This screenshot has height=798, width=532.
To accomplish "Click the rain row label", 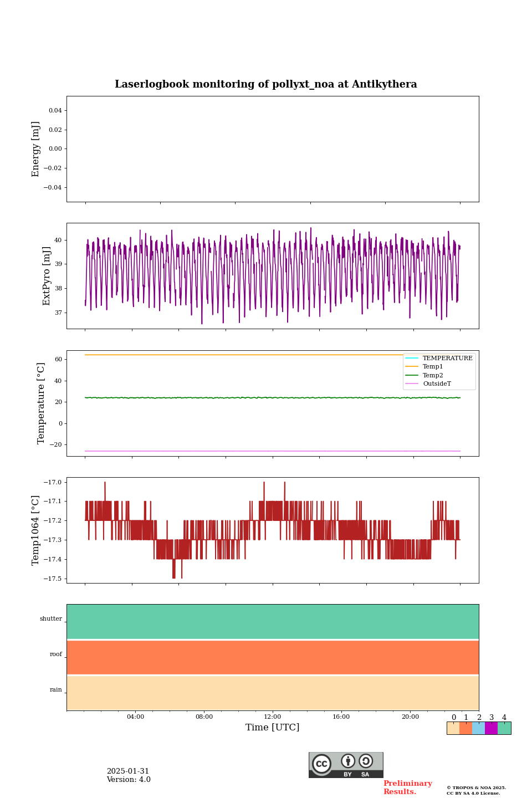I will (x=56, y=690).
